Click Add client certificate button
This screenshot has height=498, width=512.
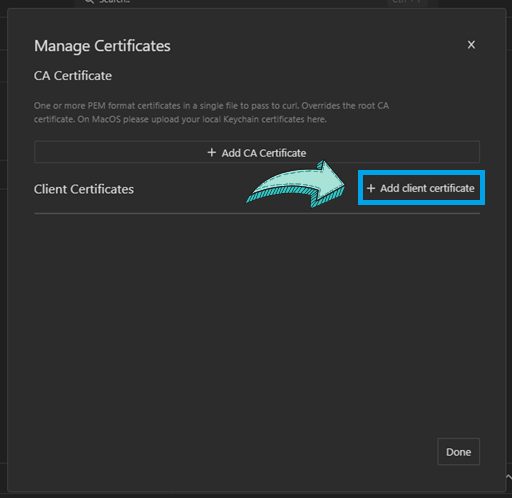421,188
